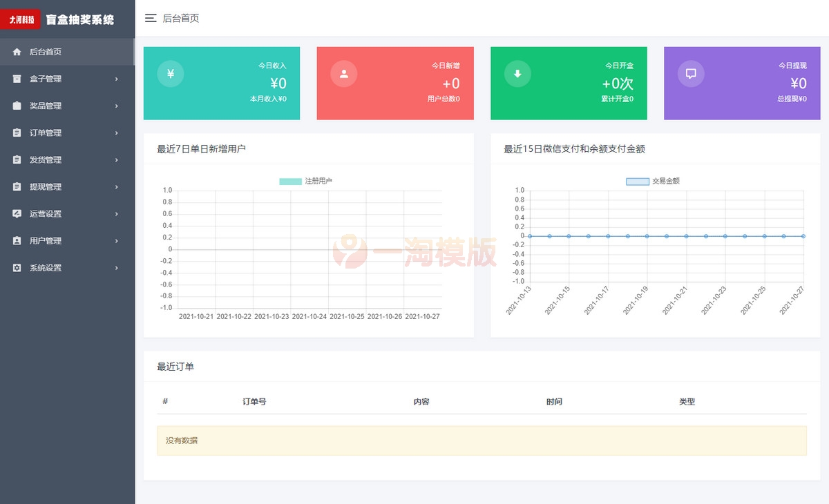This screenshot has height=504, width=829.
Task: Click the 订单管理 sidebar icon
Action: (x=15, y=133)
